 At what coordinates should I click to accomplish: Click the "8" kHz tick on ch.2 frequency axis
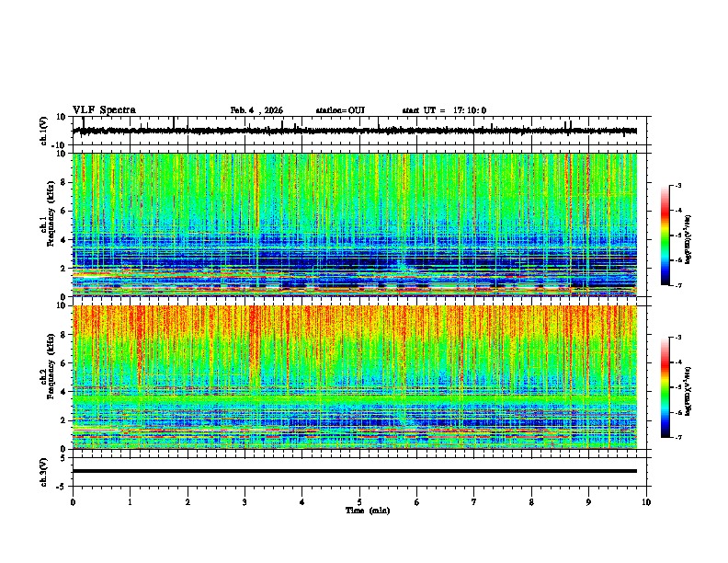click(63, 335)
